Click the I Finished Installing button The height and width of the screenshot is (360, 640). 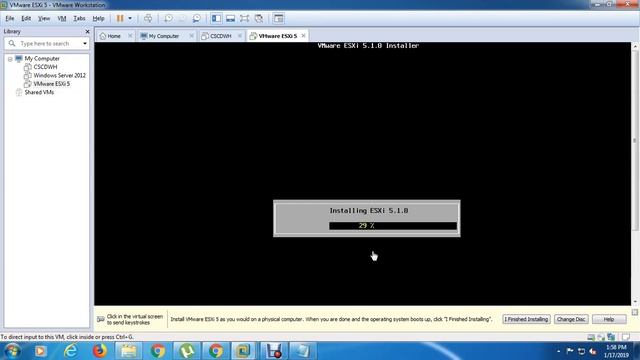(526, 319)
